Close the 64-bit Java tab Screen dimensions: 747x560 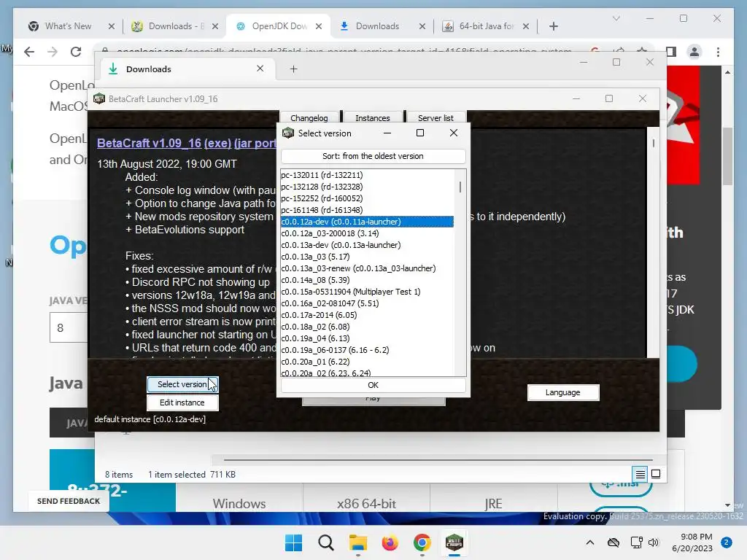526,26
